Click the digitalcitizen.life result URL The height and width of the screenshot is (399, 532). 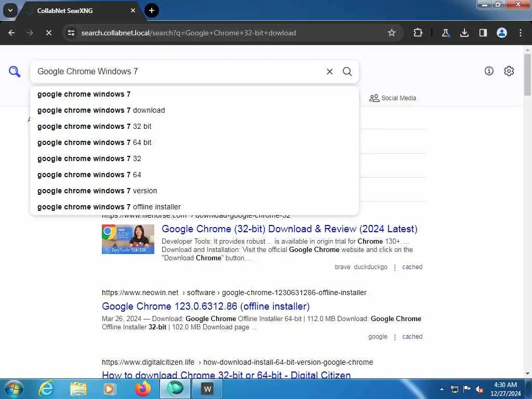coord(237,362)
